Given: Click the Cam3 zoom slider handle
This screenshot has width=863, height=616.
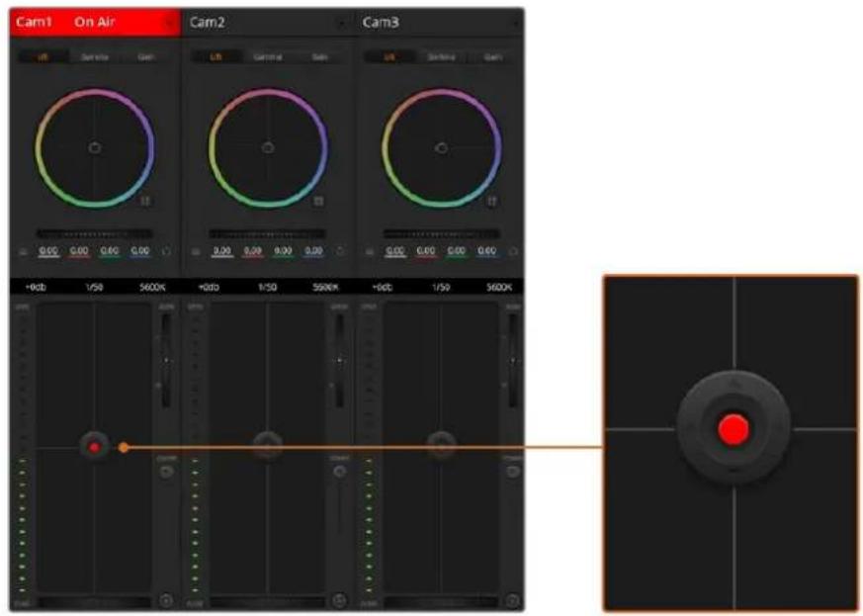Looking at the screenshot, I should [513, 361].
